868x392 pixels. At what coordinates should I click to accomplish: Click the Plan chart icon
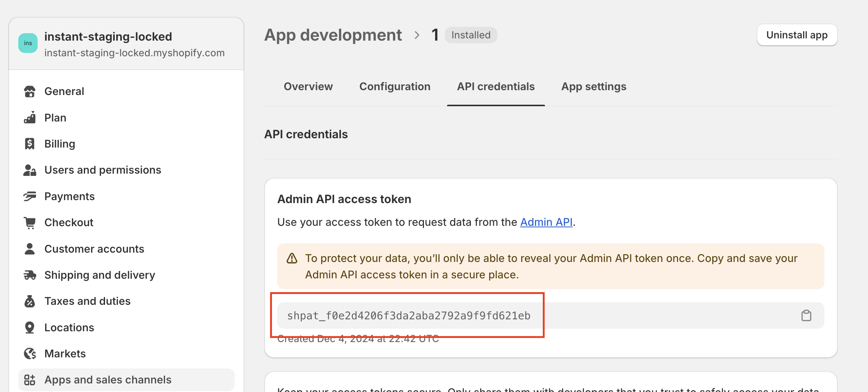pyautogui.click(x=29, y=117)
